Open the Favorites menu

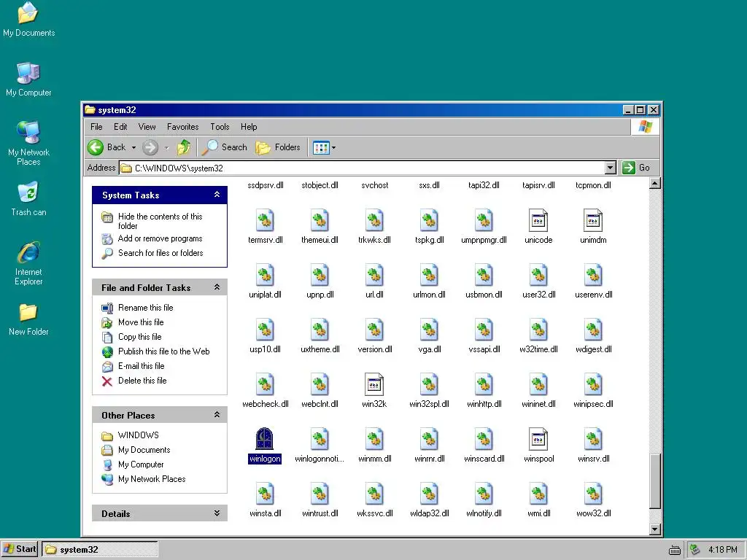(x=182, y=127)
